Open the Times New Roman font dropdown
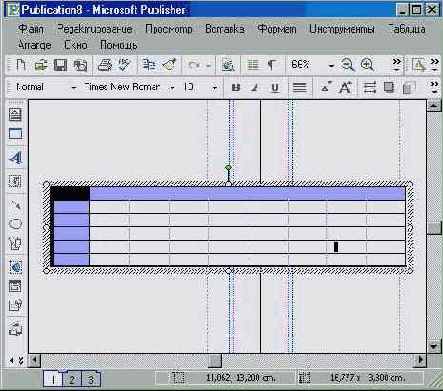The width and height of the screenshot is (443, 391). 172,88
